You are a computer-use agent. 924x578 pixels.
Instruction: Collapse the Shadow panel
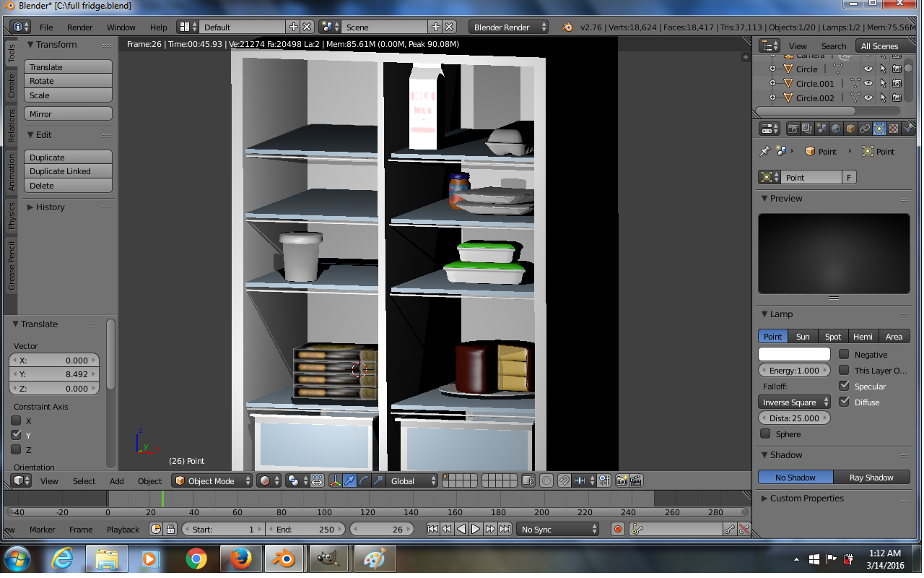coord(764,455)
